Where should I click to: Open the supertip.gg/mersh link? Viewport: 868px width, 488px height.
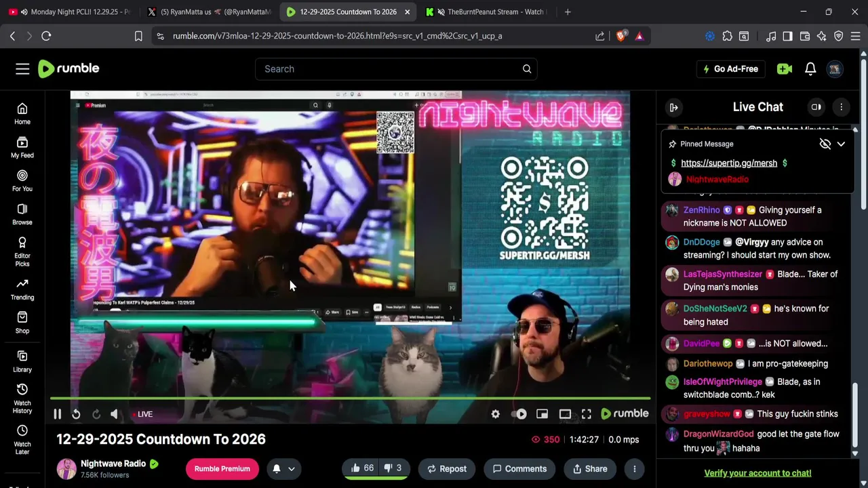[729, 163]
